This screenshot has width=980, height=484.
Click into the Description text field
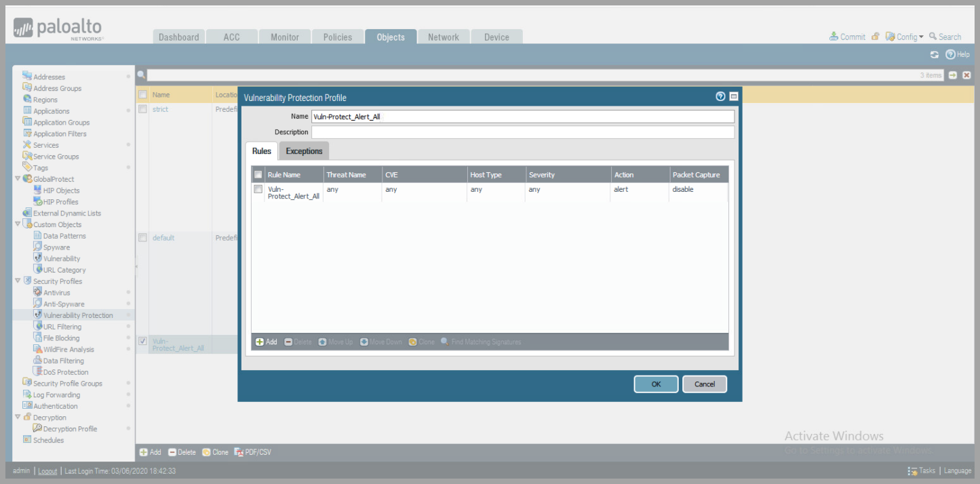coord(522,132)
